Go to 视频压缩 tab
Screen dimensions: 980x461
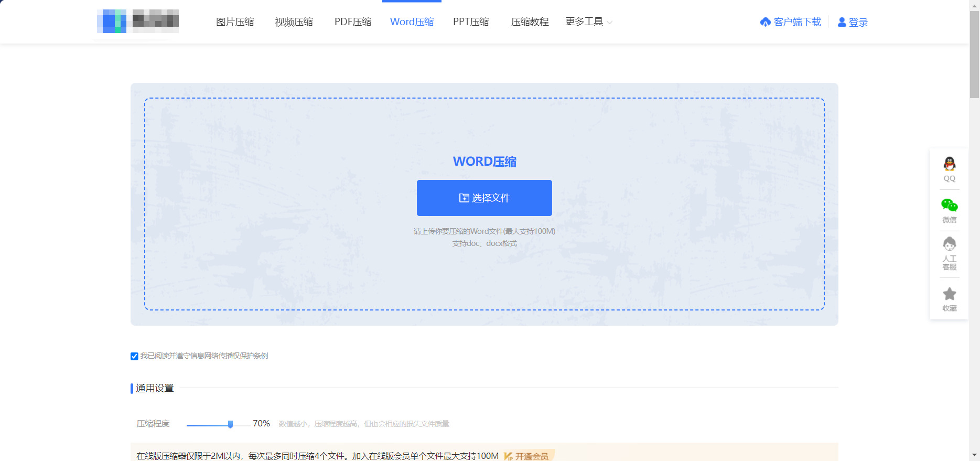[294, 22]
